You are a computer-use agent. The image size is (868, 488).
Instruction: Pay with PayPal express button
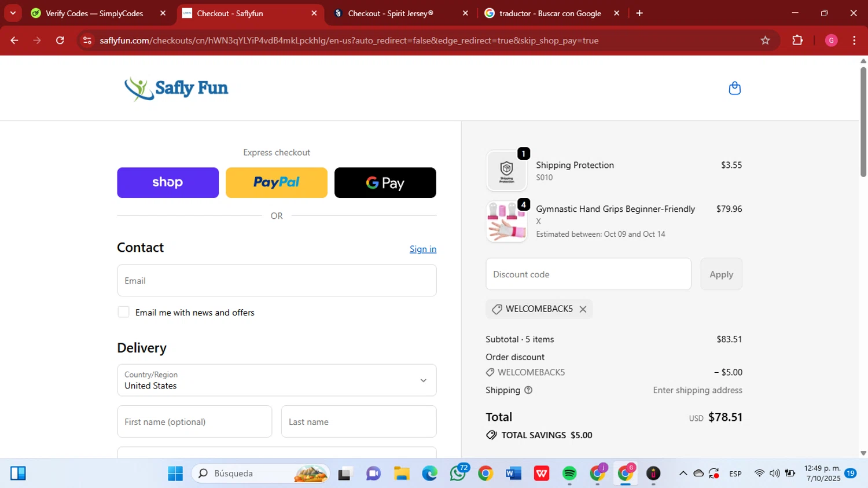(x=277, y=183)
